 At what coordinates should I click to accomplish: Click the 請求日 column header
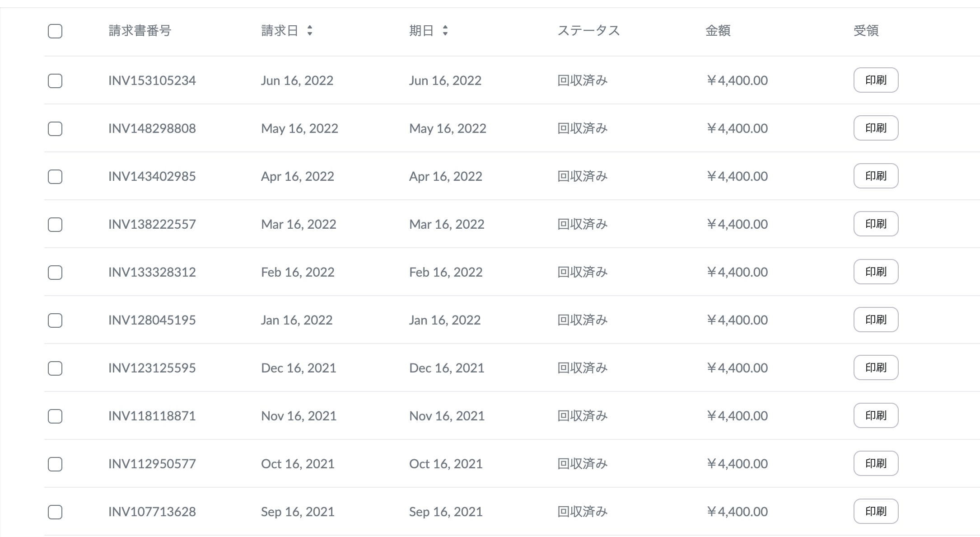coord(280,31)
